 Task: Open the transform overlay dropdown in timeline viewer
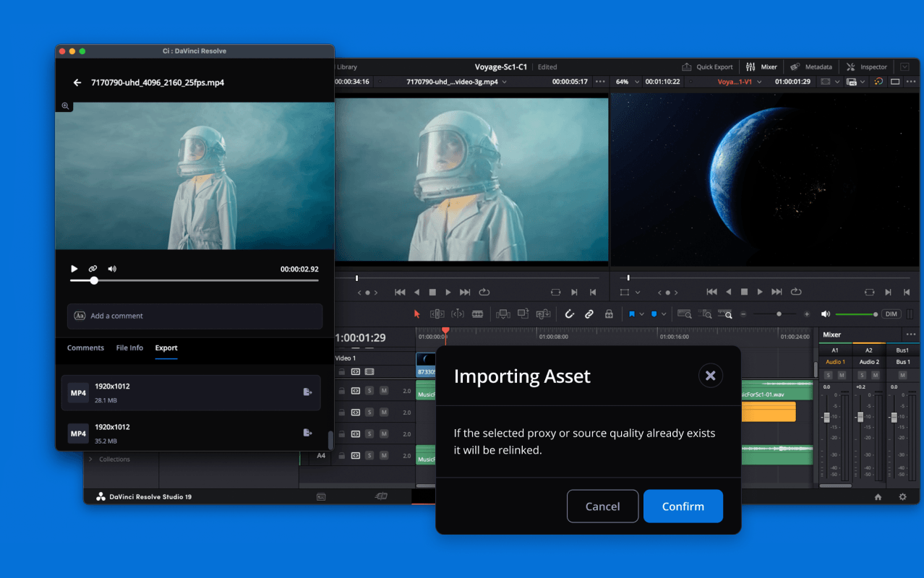coord(638,293)
